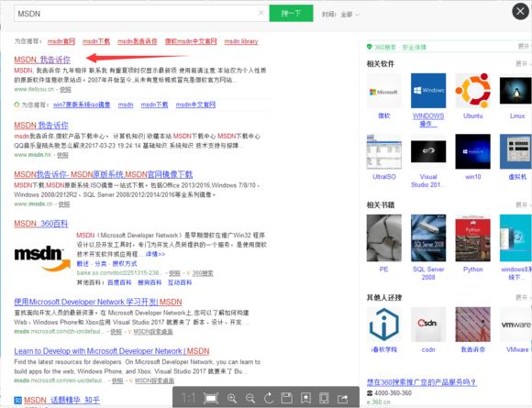Open the MSDN_360百科 result title
532x408 pixels.
[41, 224]
